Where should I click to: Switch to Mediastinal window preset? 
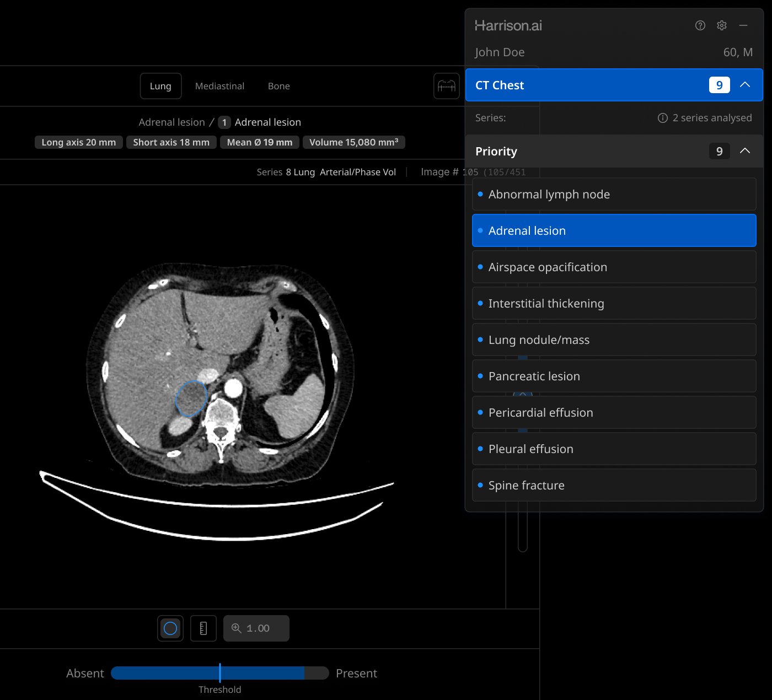pyautogui.click(x=219, y=86)
